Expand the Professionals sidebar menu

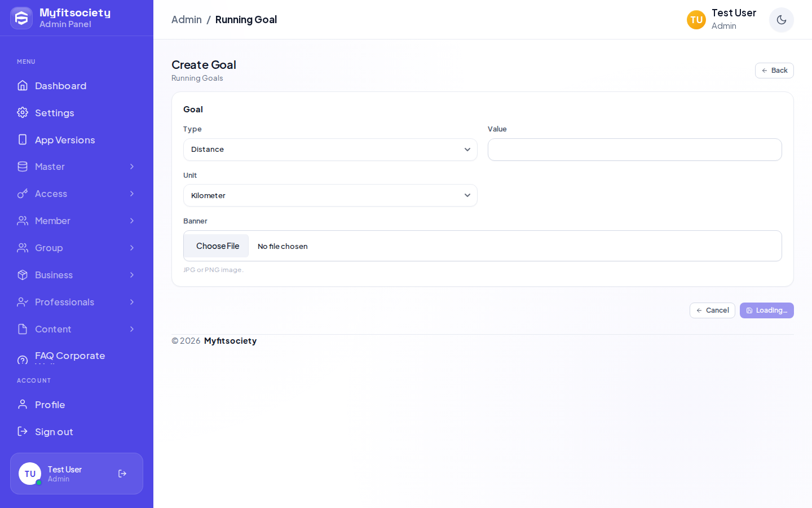[77, 302]
